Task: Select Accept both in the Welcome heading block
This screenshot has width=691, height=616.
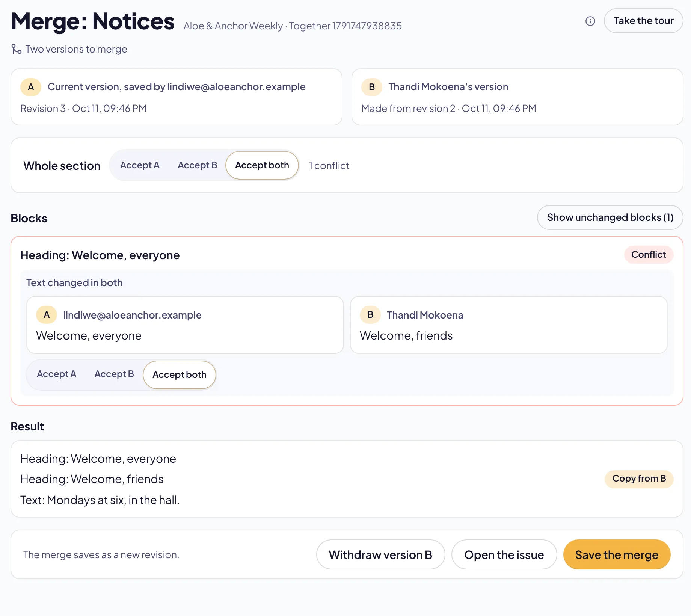Action: click(x=180, y=375)
